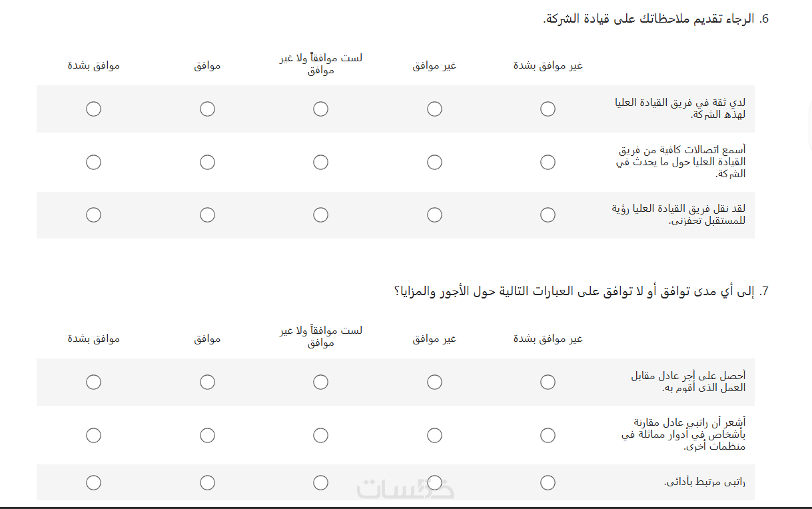
Task: Select 'غير موافق بشدة' for salary compared to others
Action: 548,435
